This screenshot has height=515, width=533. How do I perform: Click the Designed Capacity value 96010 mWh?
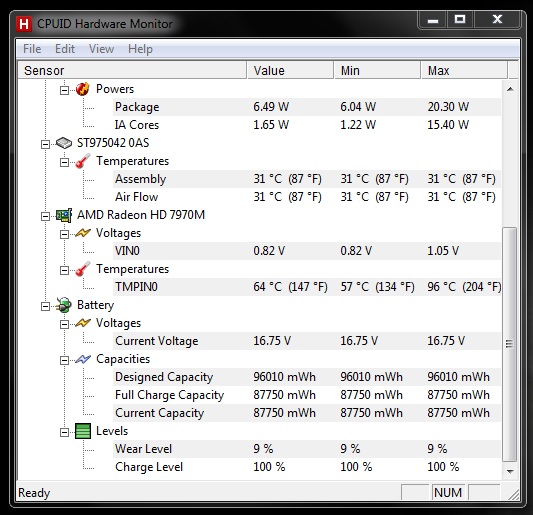point(284,377)
